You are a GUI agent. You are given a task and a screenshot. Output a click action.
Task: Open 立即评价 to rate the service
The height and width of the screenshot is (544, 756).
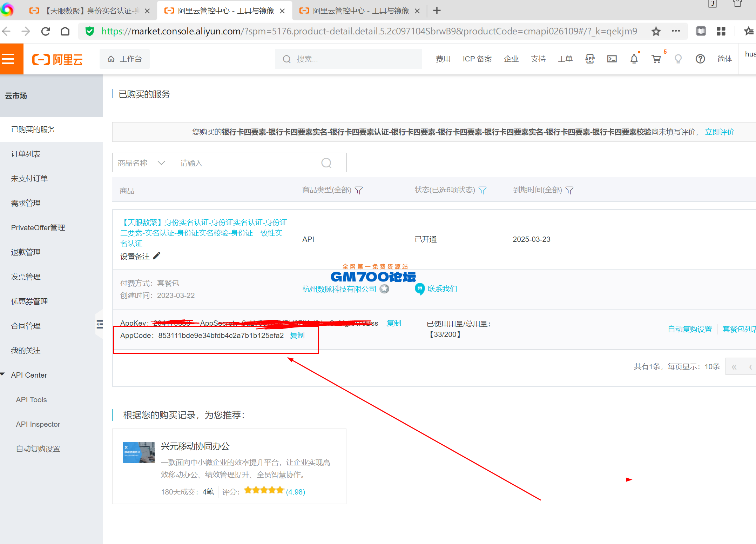point(719,132)
